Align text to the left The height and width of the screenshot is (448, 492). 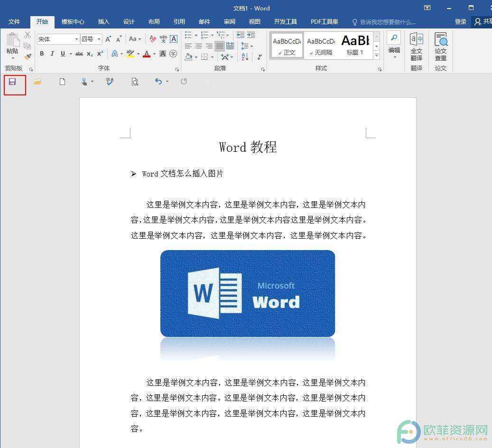pyautogui.click(x=188, y=46)
